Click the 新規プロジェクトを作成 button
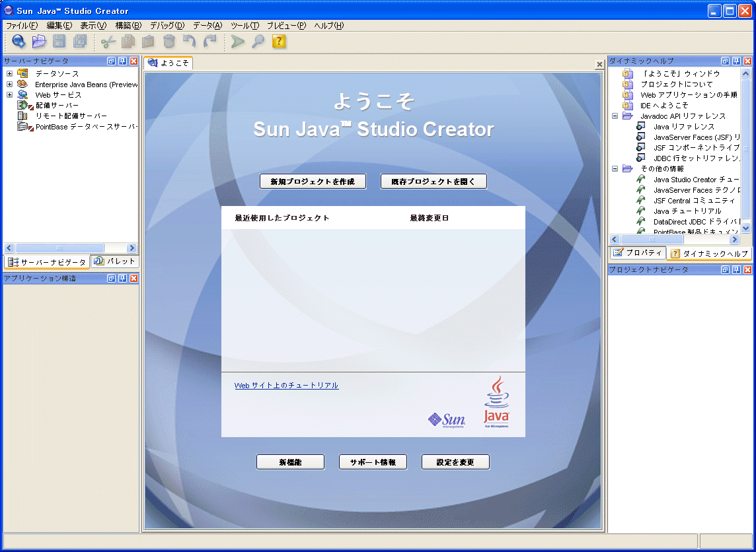 pos(313,181)
